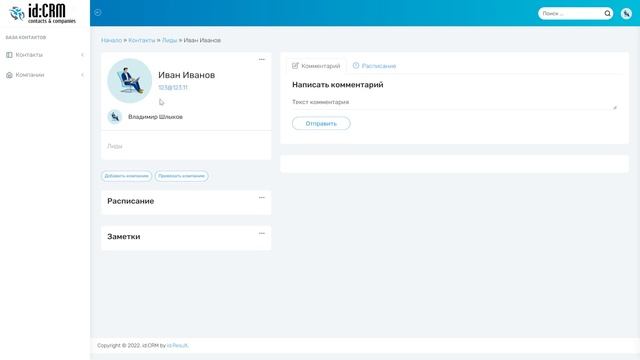This screenshot has width=640, height=360.
Task: Click the Лиды tag on card
Action: point(115,146)
